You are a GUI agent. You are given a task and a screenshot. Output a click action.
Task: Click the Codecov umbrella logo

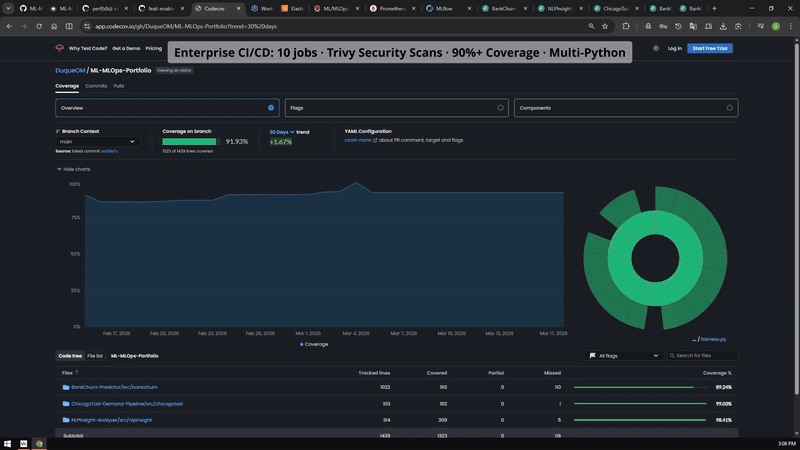[x=60, y=48]
